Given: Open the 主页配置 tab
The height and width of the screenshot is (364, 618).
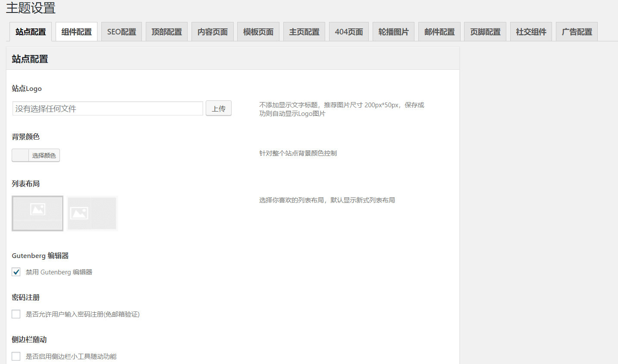Looking at the screenshot, I should [x=304, y=31].
